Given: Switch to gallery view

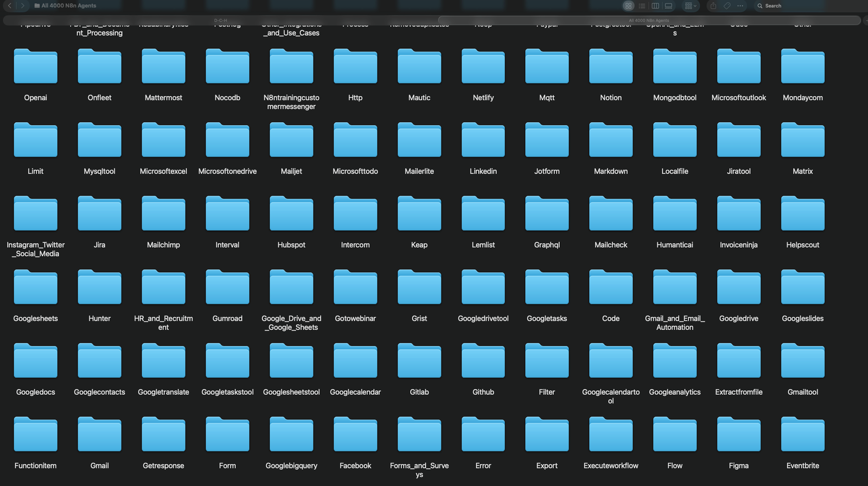Looking at the screenshot, I should coord(669,5).
